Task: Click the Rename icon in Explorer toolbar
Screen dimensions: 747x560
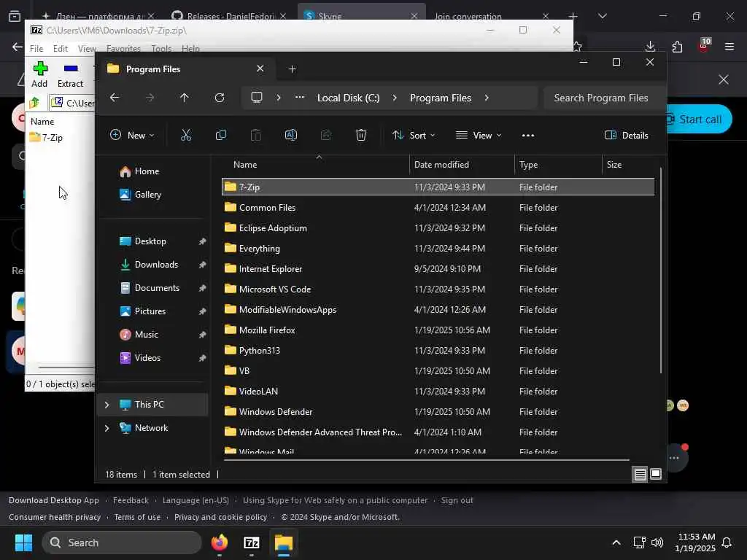Action: [x=290, y=135]
